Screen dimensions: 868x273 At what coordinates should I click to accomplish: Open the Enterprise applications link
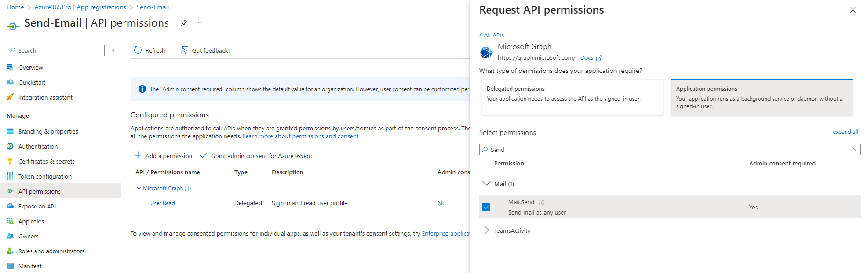tap(446, 234)
